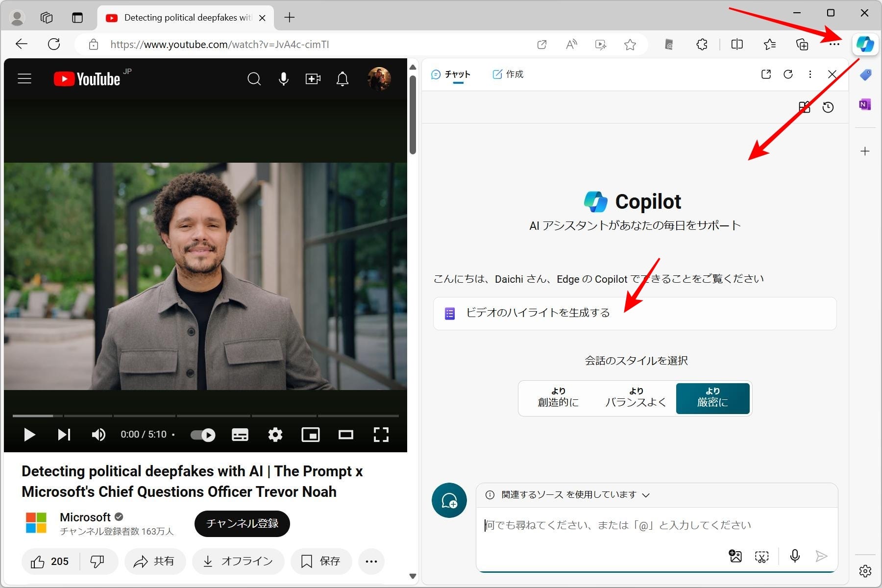The height and width of the screenshot is (588, 882).
Task: Open YouTube search
Action: point(254,79)
